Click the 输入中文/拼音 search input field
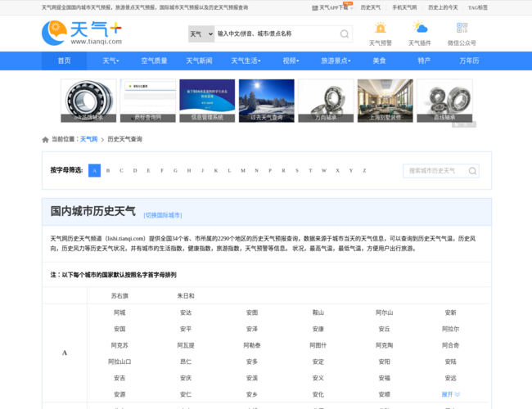 click(277, 34)
